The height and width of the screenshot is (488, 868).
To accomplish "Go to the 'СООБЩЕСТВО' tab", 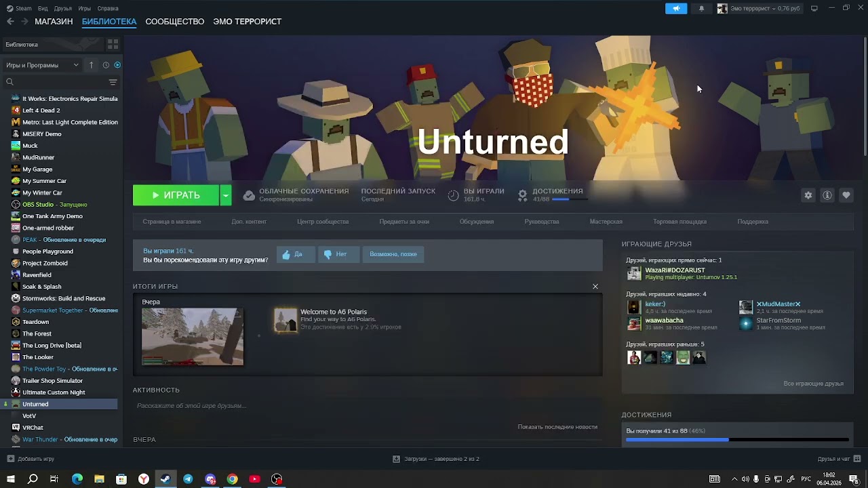I will tap(175, 22).
